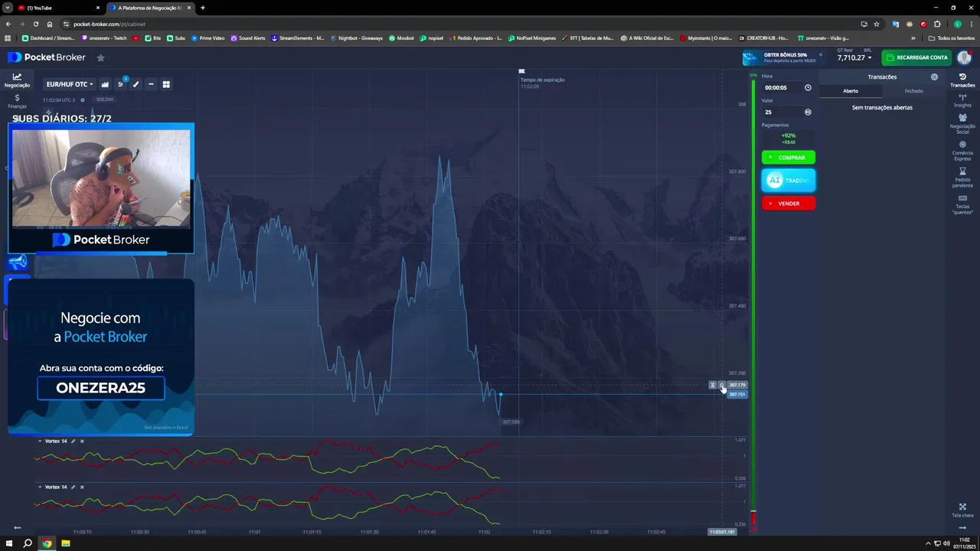The width and height of the screenshot is (980, 551).
Task: Open Windows taskbar search
Action: click(28, 543)
